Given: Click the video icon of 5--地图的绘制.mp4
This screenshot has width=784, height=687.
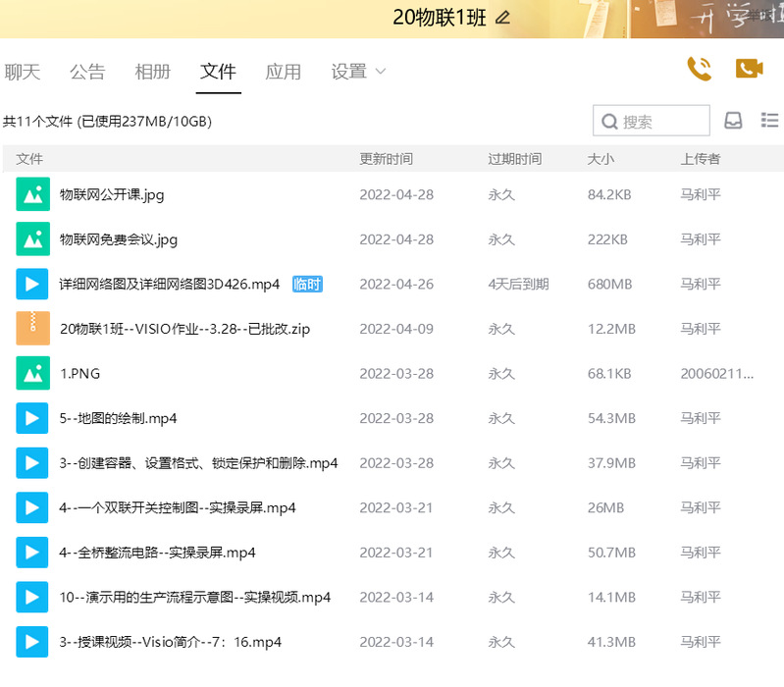Looking at the screenshot, I should [x=32, y=418].
